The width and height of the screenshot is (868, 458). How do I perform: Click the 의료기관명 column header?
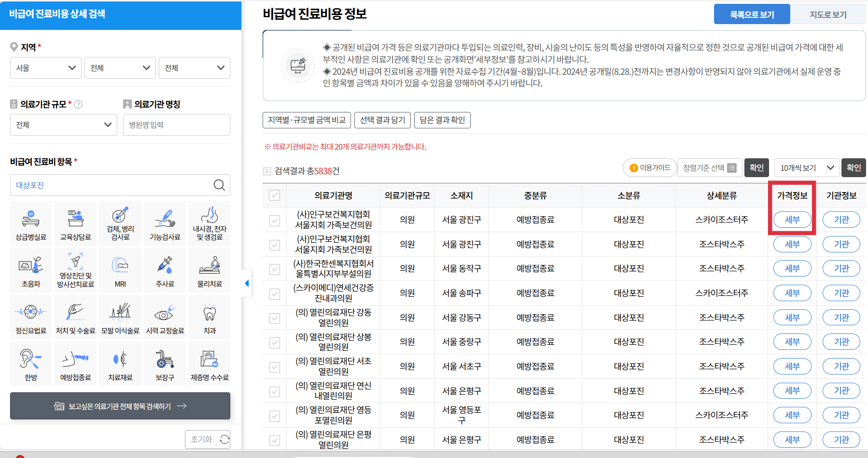click(x=334, y=195)
